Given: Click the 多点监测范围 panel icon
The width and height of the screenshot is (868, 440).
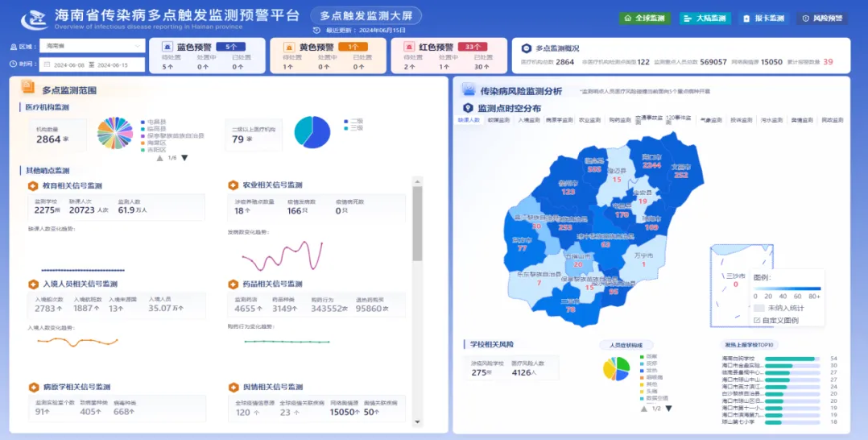Looking at the screenshot, I should 27,87.
